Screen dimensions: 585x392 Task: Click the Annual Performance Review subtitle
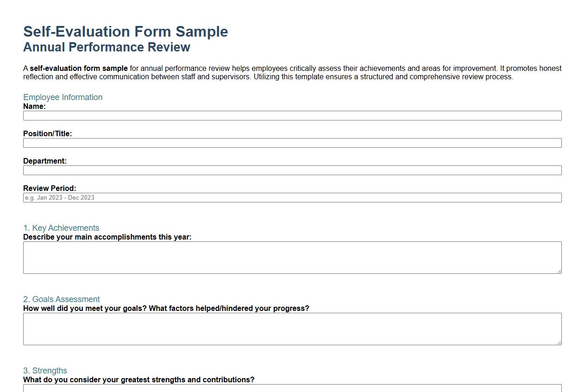pos(107,47)
